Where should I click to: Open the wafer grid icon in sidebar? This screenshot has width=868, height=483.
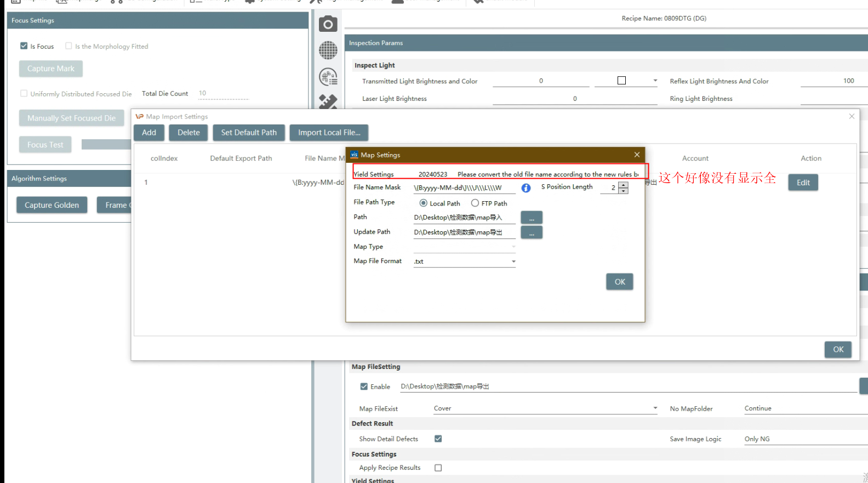click(328, 50)
